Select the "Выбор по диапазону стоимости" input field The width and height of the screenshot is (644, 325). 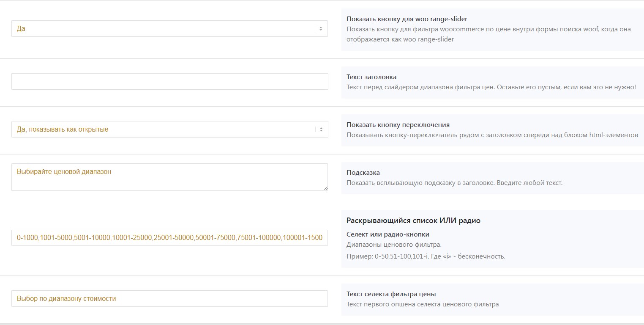[x=169, y=298]
